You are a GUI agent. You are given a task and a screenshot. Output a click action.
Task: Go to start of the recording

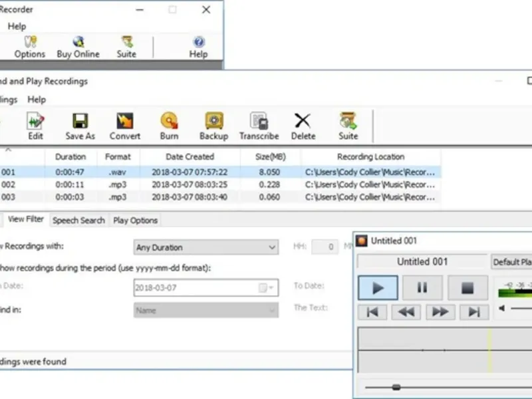(x=372, y=312)
